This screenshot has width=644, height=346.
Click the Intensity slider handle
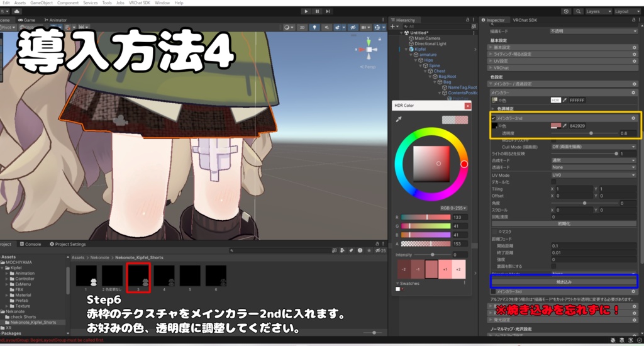coord(433,255)
